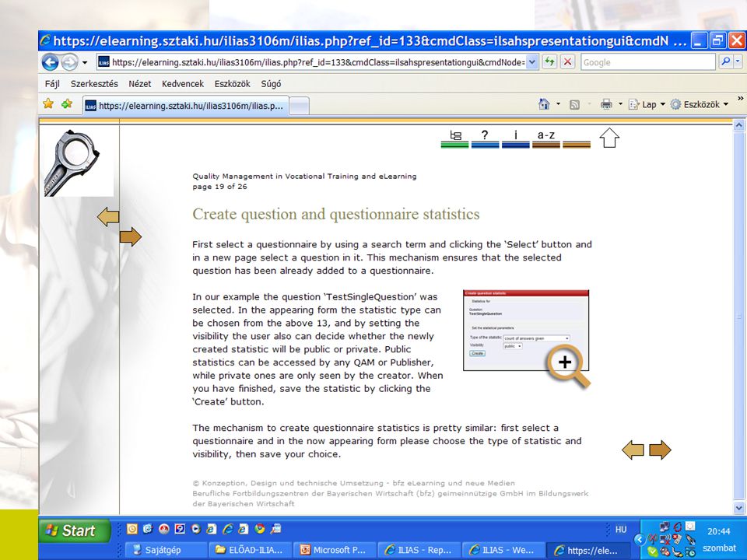Image resolution: width=747 pixels, height=560 pixels.
Task: Enlarge the statistic form screenshot thumbnail
Action: point(525,330)
